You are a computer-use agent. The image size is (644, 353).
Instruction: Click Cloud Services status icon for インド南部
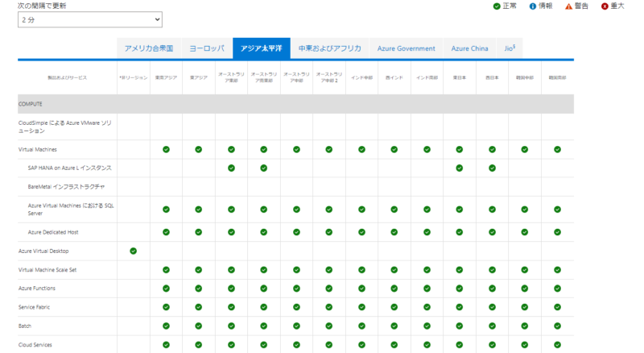(x=427, y=345)
